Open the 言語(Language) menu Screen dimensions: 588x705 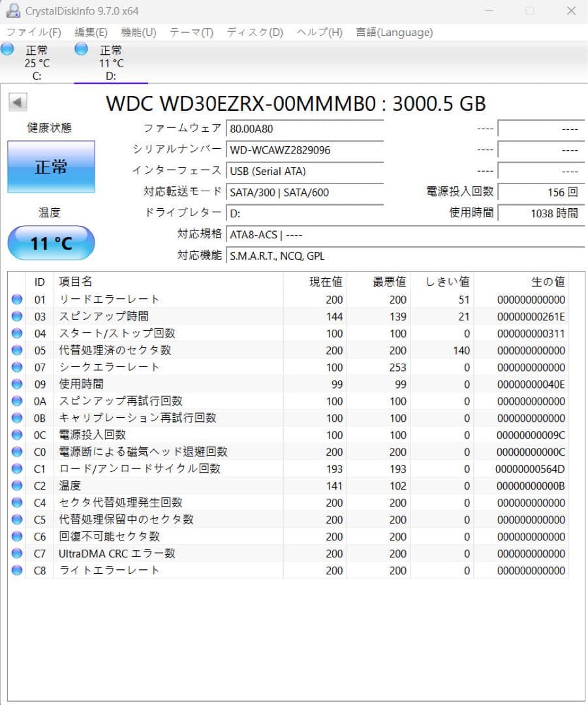click(393, 32)
